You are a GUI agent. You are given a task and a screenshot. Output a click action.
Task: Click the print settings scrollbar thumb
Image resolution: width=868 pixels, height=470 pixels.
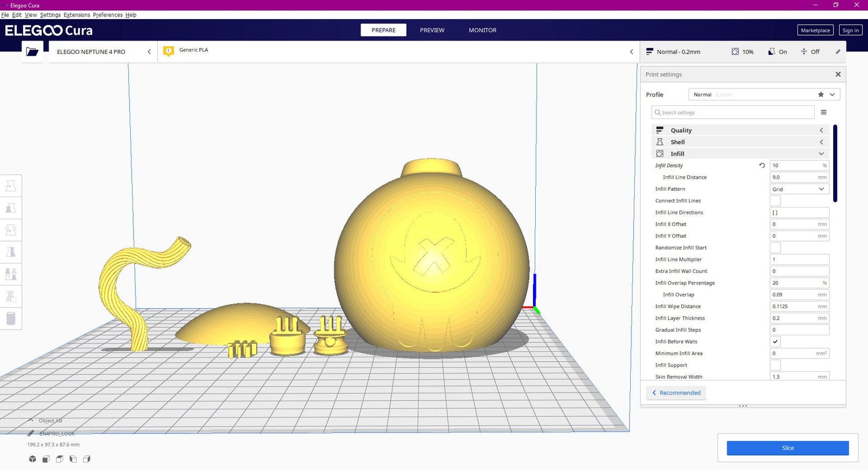pyautogui.click(x=835, y=164)
